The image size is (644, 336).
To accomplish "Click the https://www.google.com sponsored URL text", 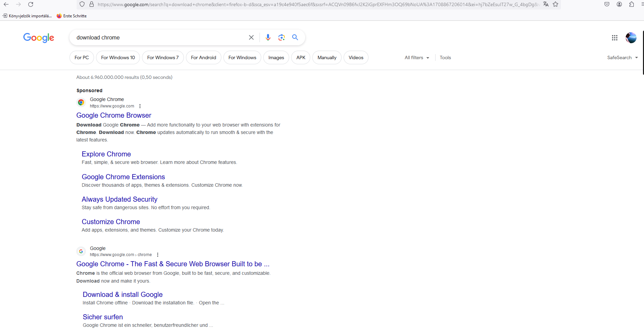I will click(x=112, y=106).
